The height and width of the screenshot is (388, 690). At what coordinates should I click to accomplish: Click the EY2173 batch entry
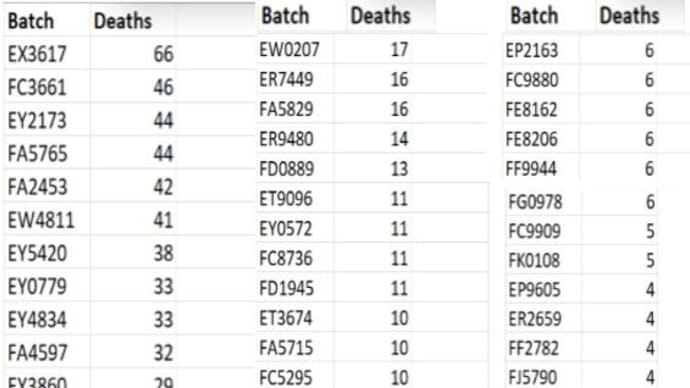pos(37,121)
